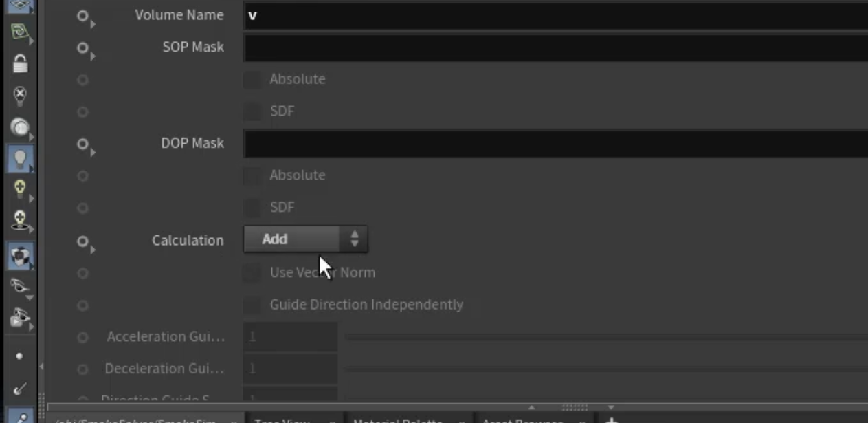Viewport: 868px width, 423px height.
Task: Toggle the Absolute checkbox under SOP Mask
Action: click(252, 79)
